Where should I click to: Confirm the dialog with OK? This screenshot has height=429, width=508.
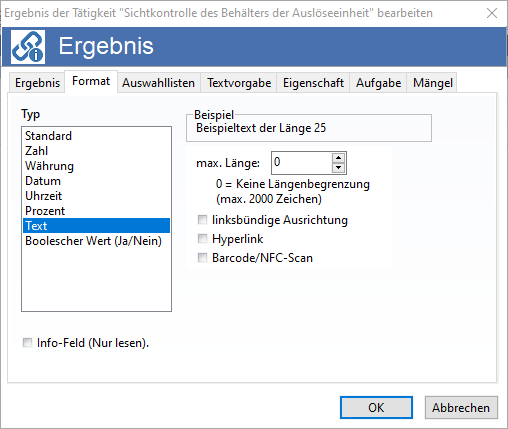[x=376, y=407]
